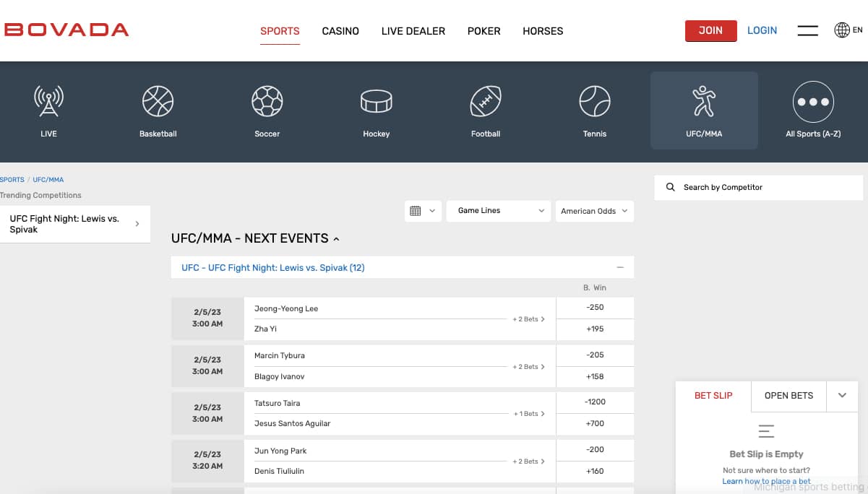Open the calendar date picker
Viewport: 868px width, 494px height.
click(x=423, y=211)
